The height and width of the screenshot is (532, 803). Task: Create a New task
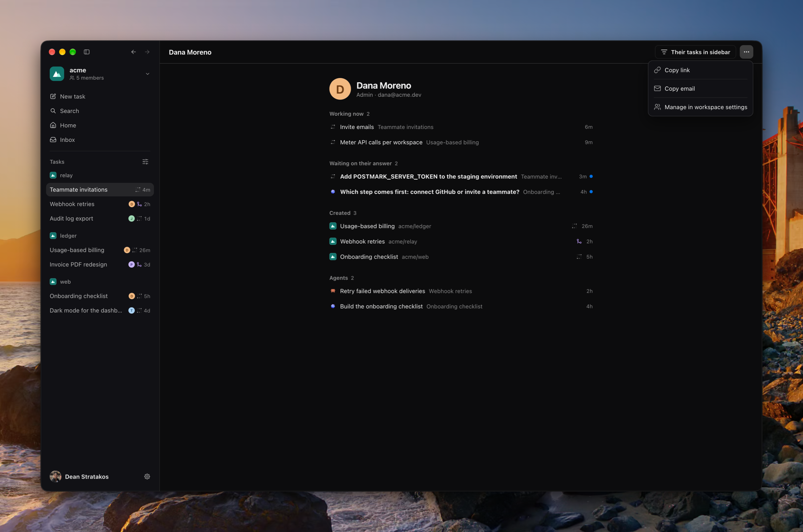point(100,96)
